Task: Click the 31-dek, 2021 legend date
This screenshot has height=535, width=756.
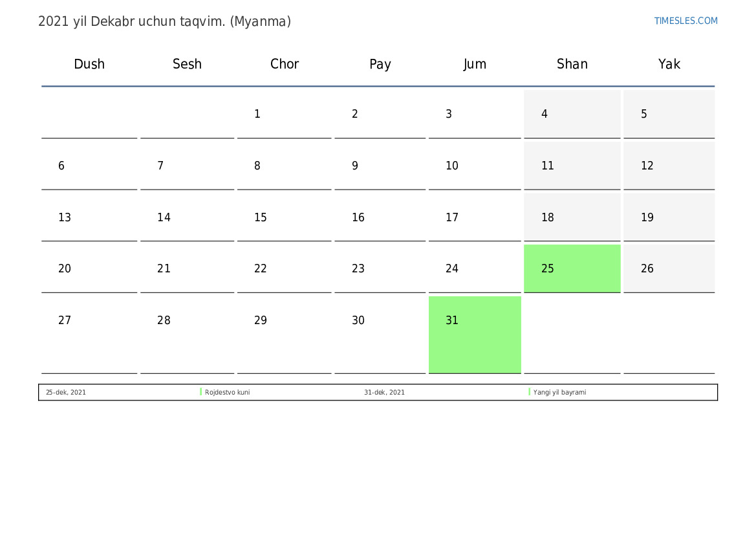Action: (384, 392)
